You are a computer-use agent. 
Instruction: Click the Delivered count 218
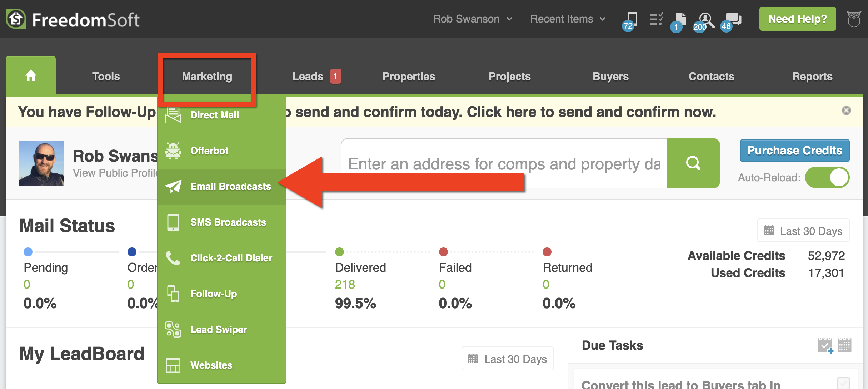click(x=345, y=284)
